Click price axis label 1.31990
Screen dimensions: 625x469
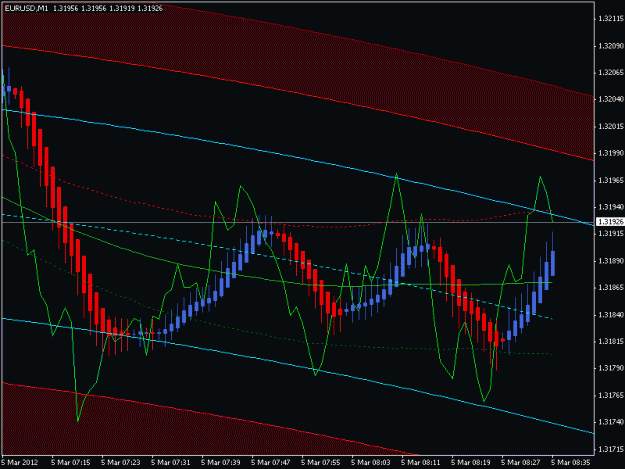coord(611,153)
